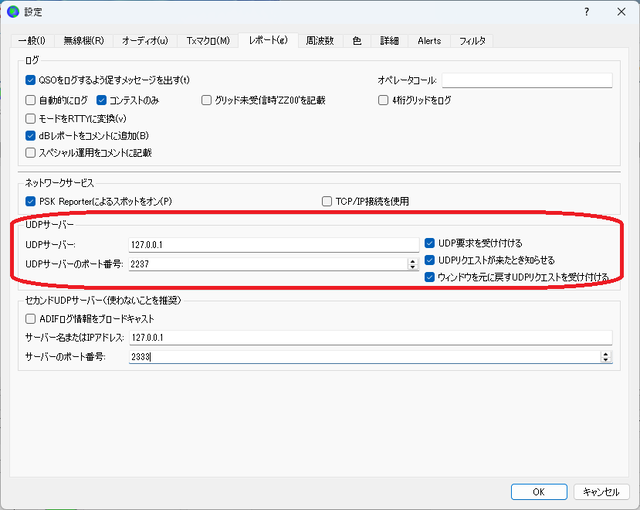
Task: Increase secondary server port with up arrow
Action: [606, 354]
